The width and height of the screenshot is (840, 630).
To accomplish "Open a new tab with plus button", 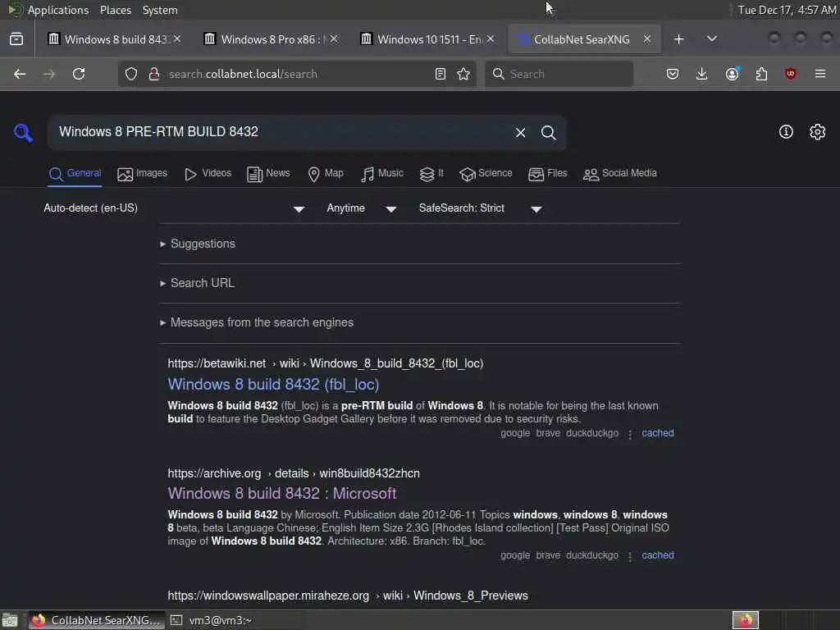I will [x=678, y=39].
